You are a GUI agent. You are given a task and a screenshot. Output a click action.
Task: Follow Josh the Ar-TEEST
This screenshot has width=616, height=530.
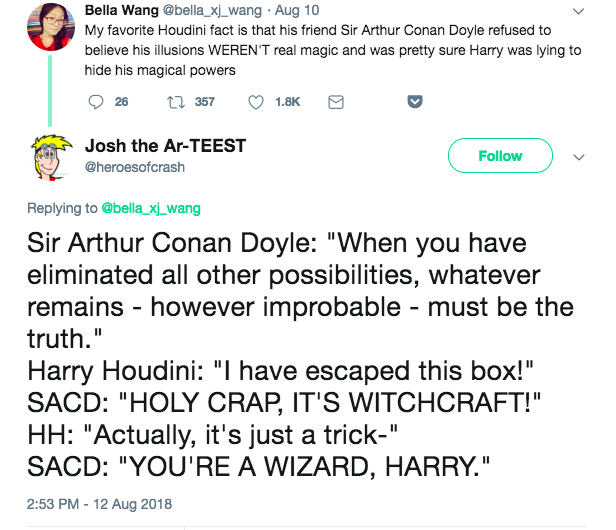pos(499,156)
